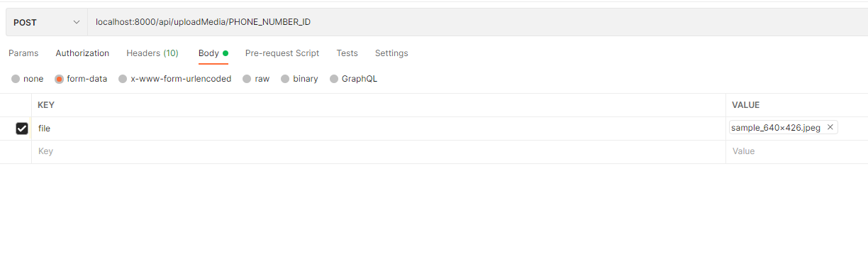Select the none body type
This screenshot has width=868, height=272.
(x=28, y=79)
